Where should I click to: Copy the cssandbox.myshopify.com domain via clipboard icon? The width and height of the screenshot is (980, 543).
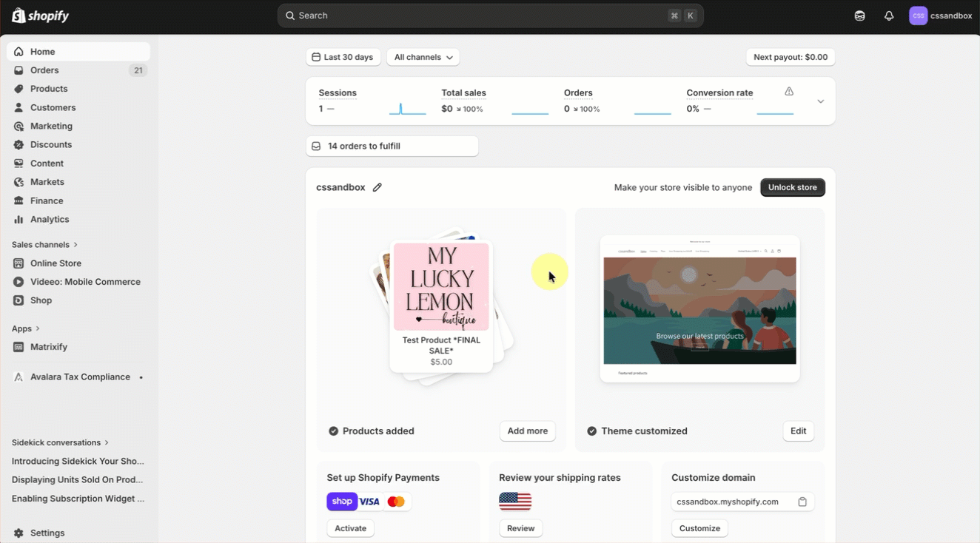click(x=802, y=502)
